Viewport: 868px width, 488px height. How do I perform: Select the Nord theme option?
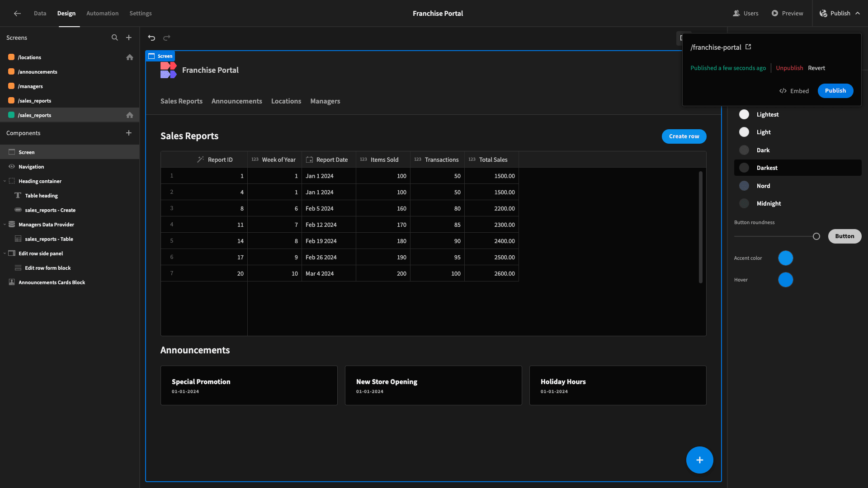(797, 186)
